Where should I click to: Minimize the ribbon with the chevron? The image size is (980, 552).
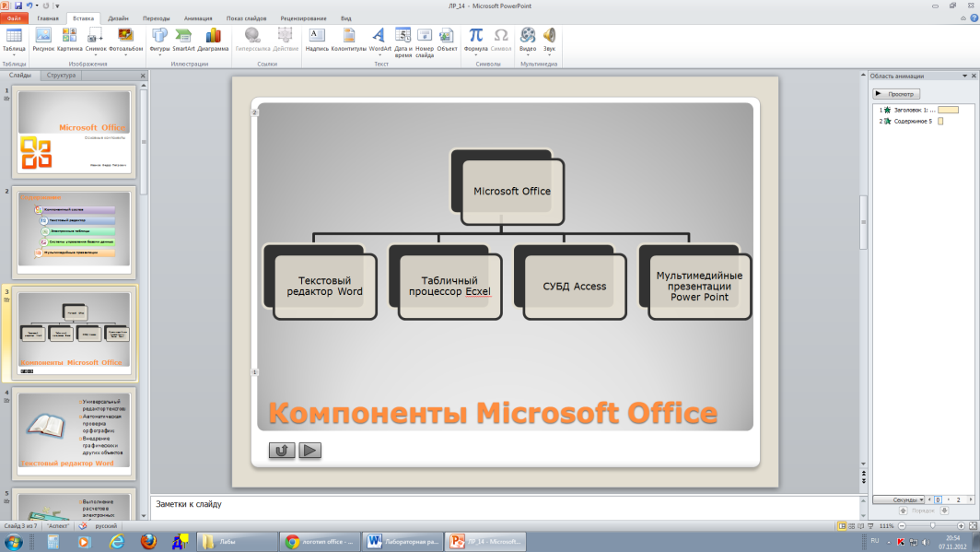963,18
